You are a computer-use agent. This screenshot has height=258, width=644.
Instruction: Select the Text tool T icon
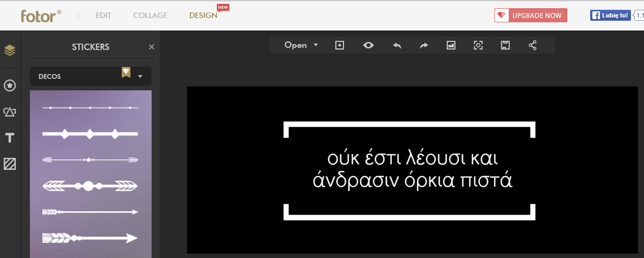(10, 138)
